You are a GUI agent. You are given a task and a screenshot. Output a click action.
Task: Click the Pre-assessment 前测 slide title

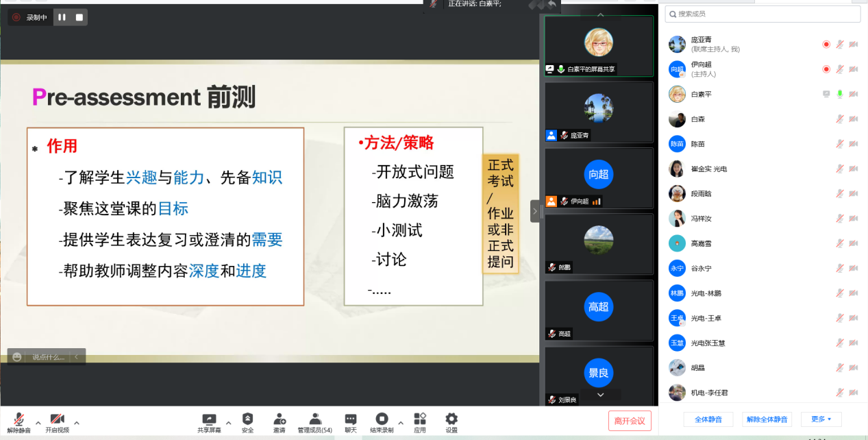144,97
